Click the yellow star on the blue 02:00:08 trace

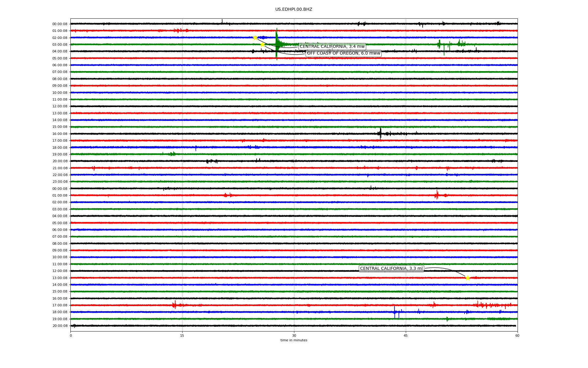pyautogui.click(x=255, y=38)
